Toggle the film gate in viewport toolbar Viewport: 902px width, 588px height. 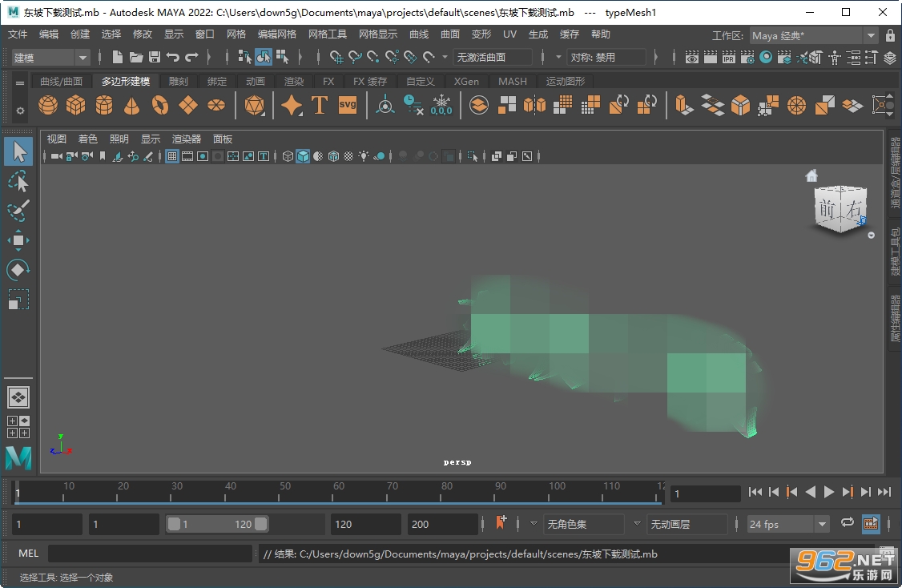point(187,156)
